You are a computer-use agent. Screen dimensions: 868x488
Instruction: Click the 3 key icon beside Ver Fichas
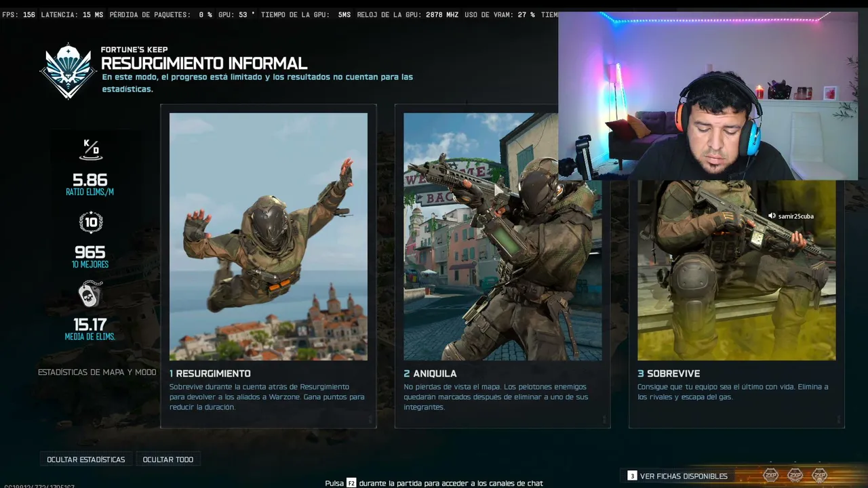coord(632,476)
